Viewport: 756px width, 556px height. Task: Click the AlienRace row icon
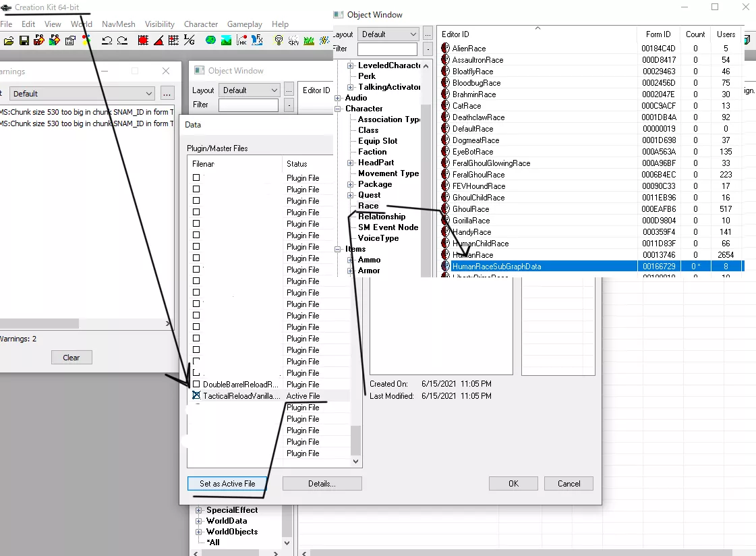(x=446, y=48)
